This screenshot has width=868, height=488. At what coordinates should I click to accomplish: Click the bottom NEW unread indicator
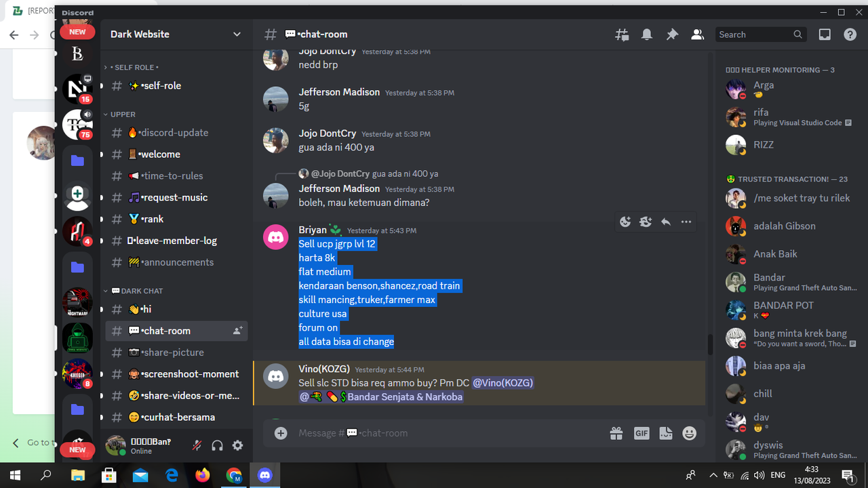pyautogui.click(x=77, y=450)
